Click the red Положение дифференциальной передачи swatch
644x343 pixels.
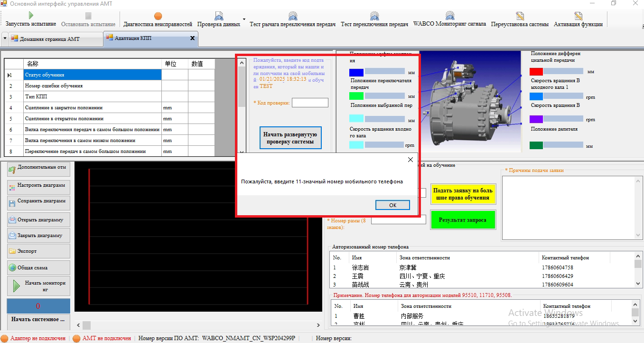(536, 72)
